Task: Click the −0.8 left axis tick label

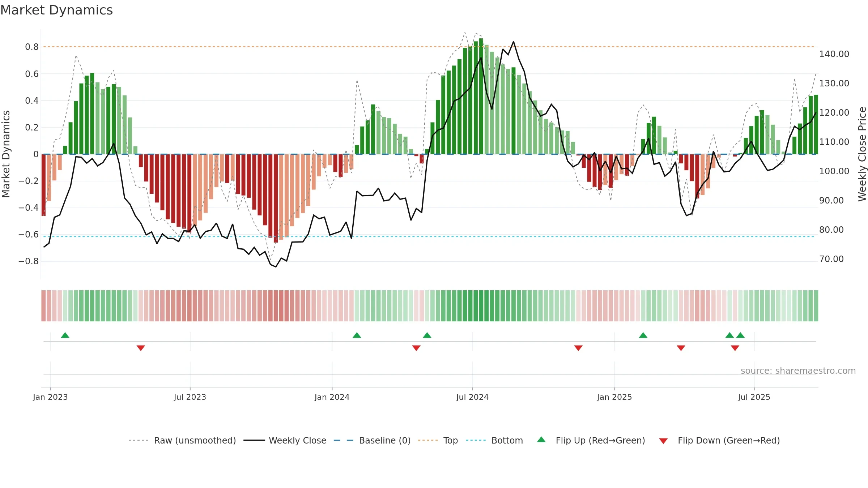Action: [x=29, y=261]
